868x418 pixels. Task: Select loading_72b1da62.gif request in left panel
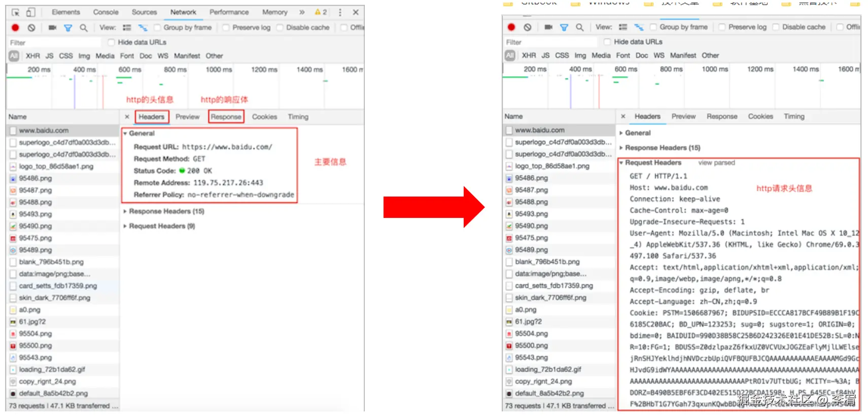[x=63, y=370]
